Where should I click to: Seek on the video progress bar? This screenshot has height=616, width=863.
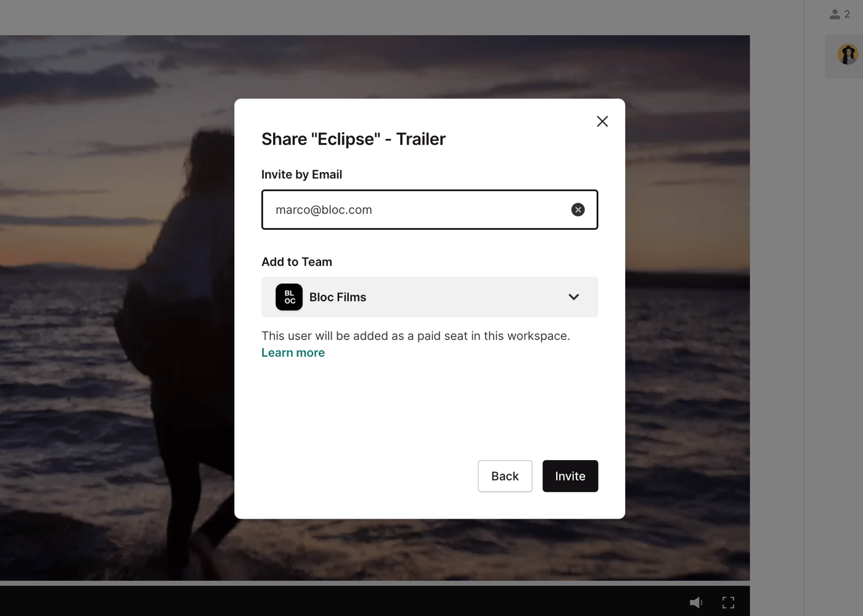tap(370, 583)
